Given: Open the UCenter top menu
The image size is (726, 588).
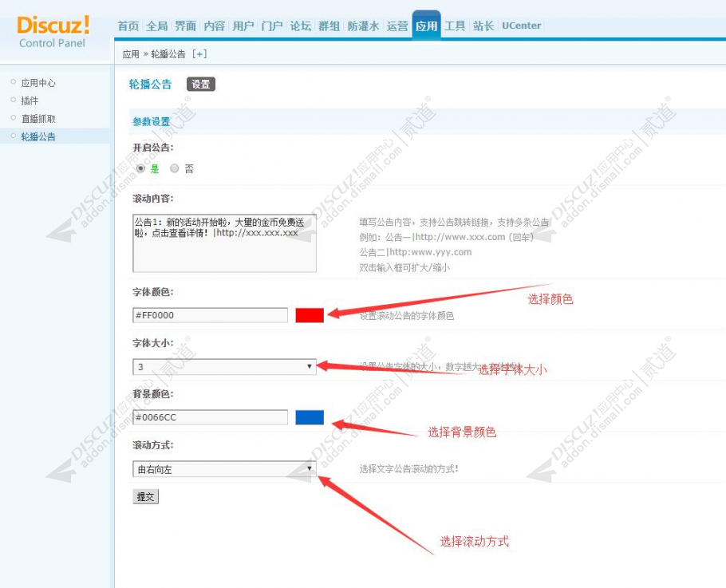Looking at the screenshot, I should [521, 26].
